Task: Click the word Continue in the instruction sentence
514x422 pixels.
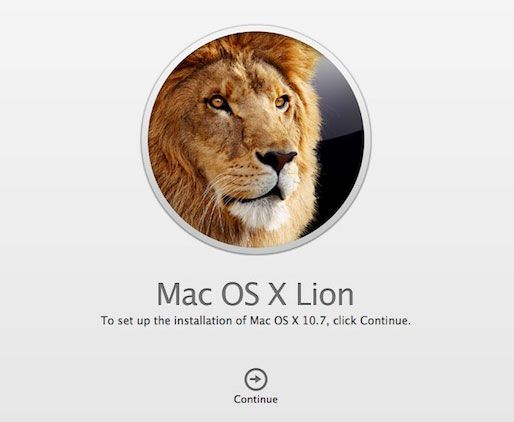Action: click(383, 321)
